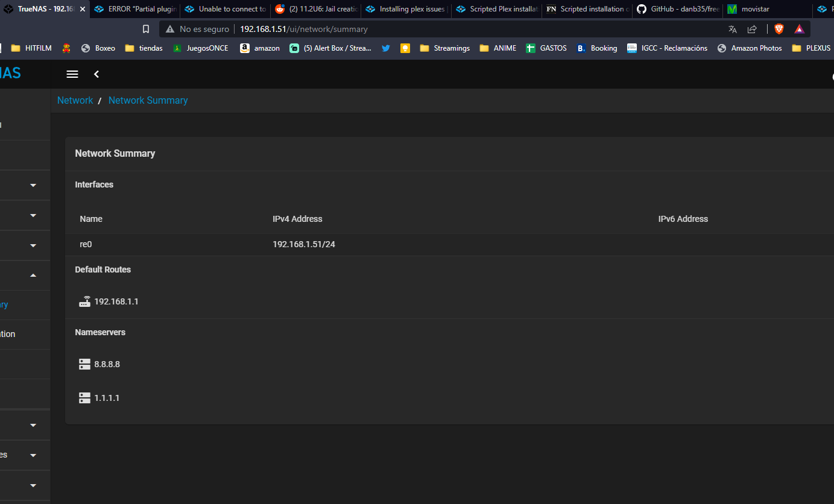Open the hamburger menu in TrueNAS header
The image size is (834, 504).
pyautogui.click(x=72, y=74)
